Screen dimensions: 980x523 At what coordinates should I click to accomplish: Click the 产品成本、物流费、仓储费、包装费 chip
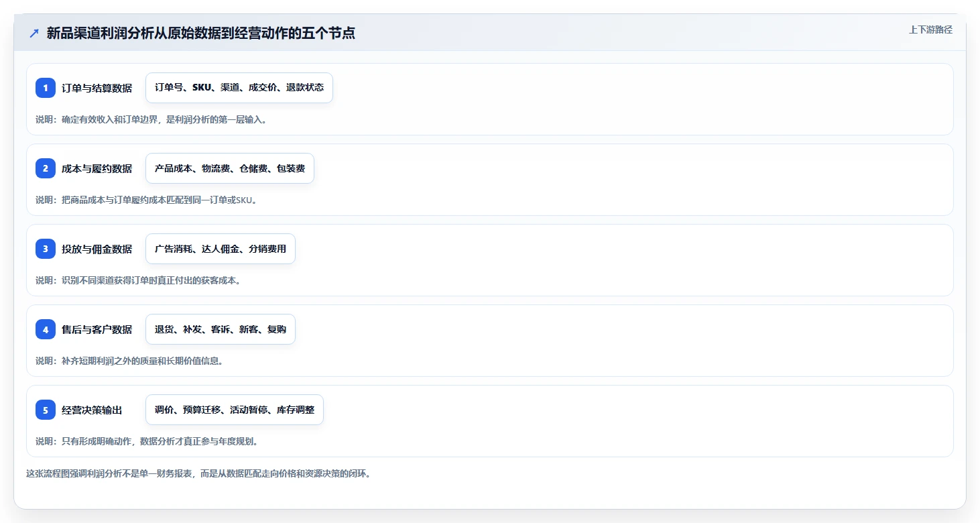coord(230,168)
